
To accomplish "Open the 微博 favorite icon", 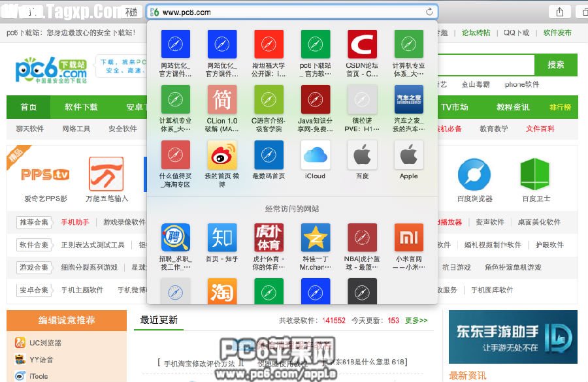I will click(222, 155).
